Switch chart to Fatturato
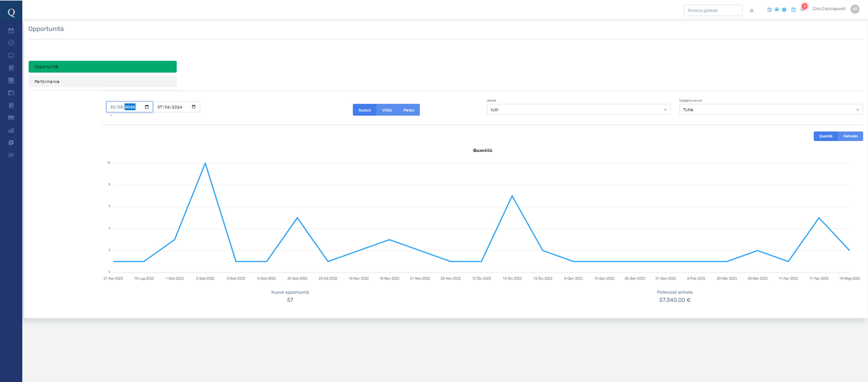Screen dimensions: 868x382 point(850,136)
